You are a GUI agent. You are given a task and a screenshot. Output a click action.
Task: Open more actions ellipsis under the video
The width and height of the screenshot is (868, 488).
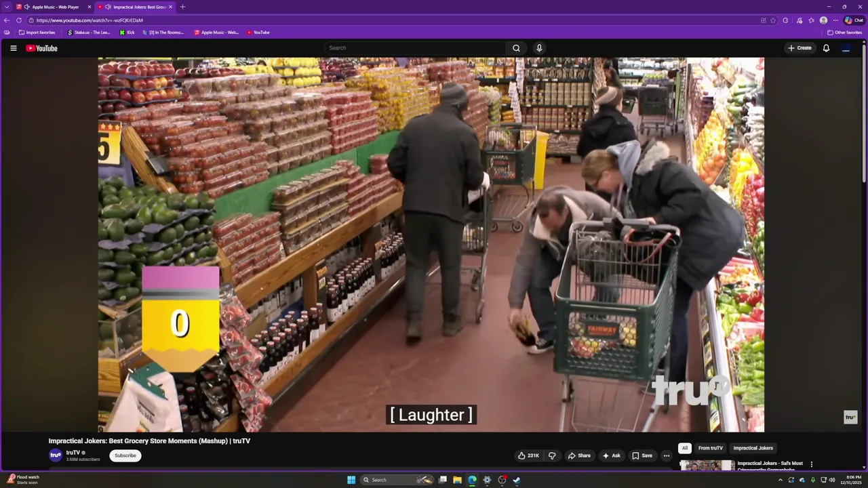667,455
